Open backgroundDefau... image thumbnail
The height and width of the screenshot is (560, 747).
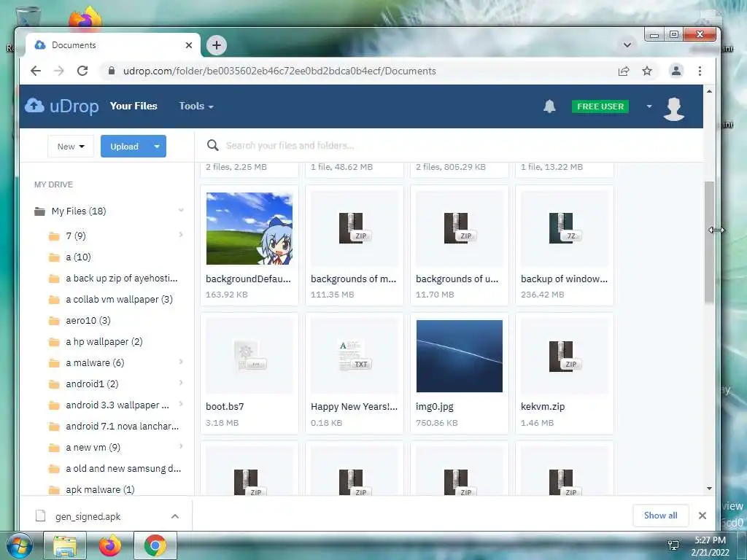249,228
